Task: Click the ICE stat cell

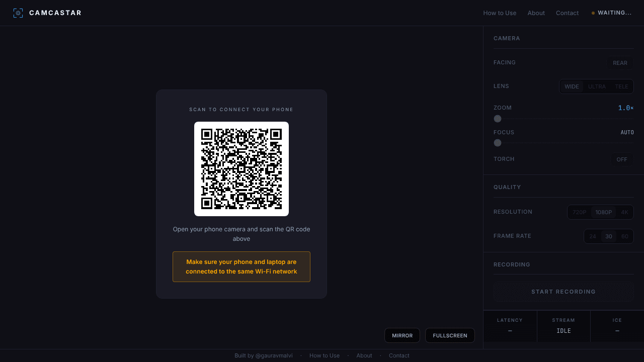Action: (x=617, y=326)
